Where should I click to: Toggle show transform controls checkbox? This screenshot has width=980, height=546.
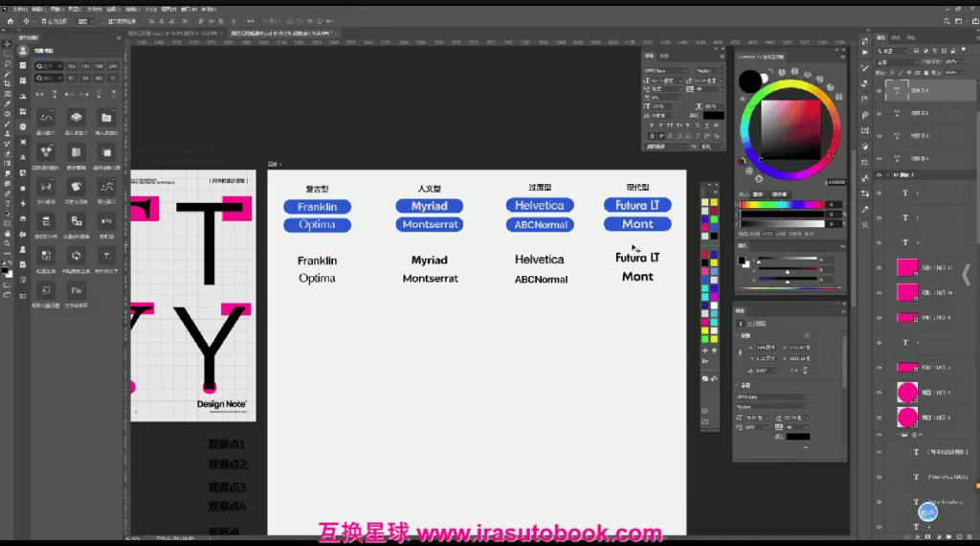point(104,21)
